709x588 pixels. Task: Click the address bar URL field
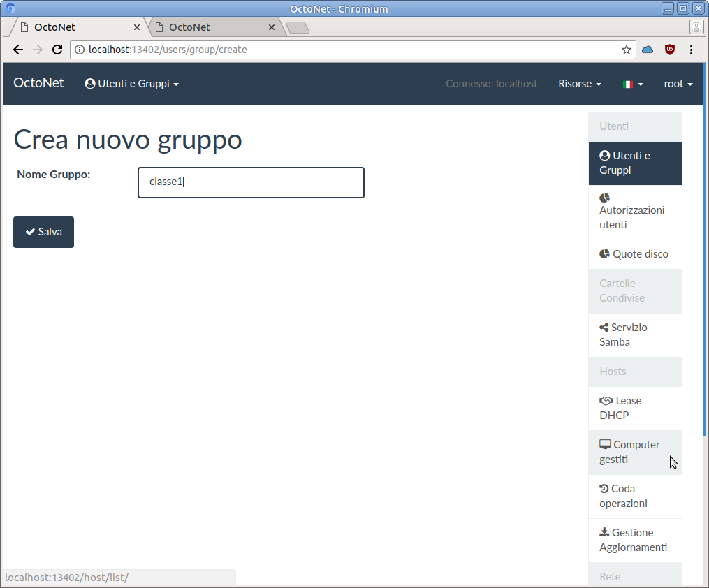point(353,50)
